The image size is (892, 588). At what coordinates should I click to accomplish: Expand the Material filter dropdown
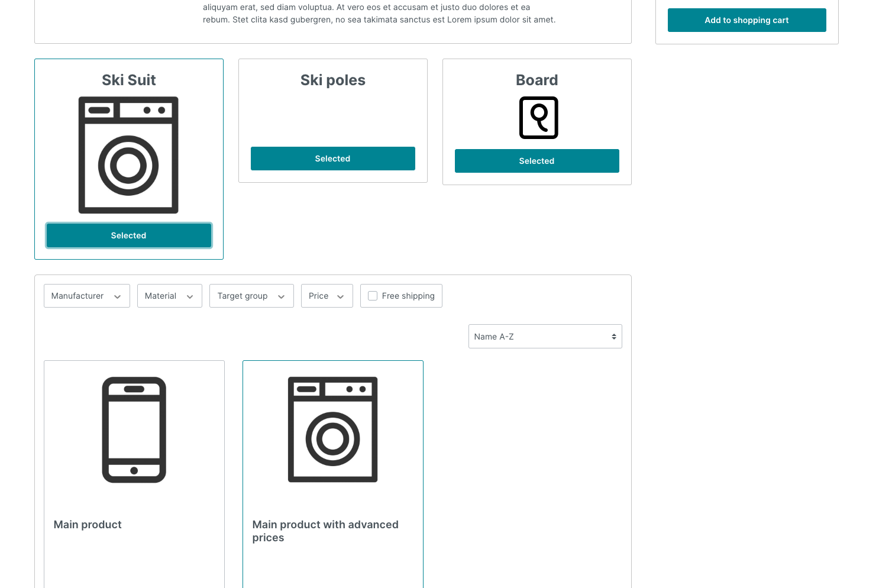click(170, 296)
